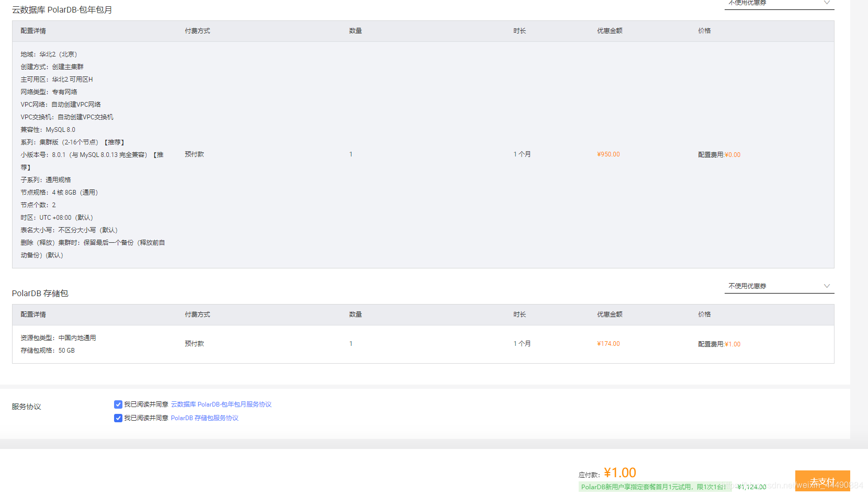Viewport: 868px width, 495px height.
Task: Click 预付款 in PolarDB 存储包 row
Action: pos(195,344)
